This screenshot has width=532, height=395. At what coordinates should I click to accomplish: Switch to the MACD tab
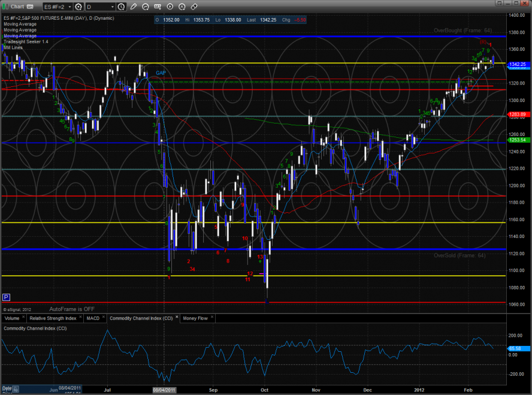[x=93, y=318]
